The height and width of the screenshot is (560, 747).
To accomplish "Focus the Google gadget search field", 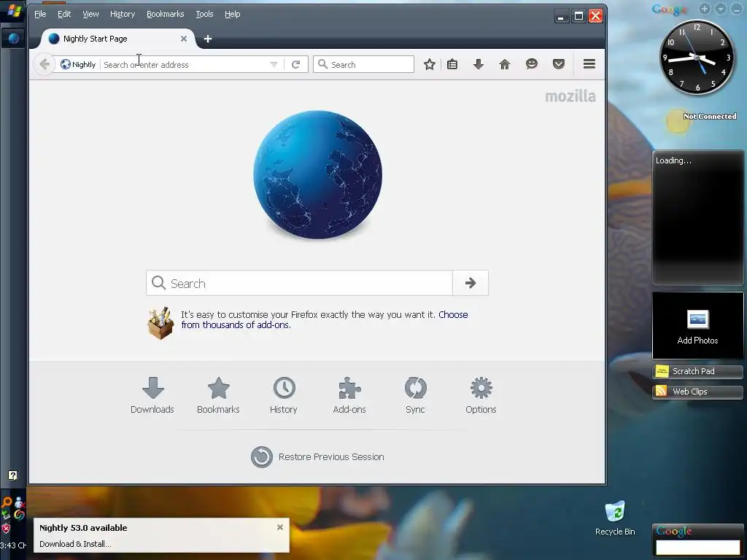I will pyautogui.click(x=697, y=547).
